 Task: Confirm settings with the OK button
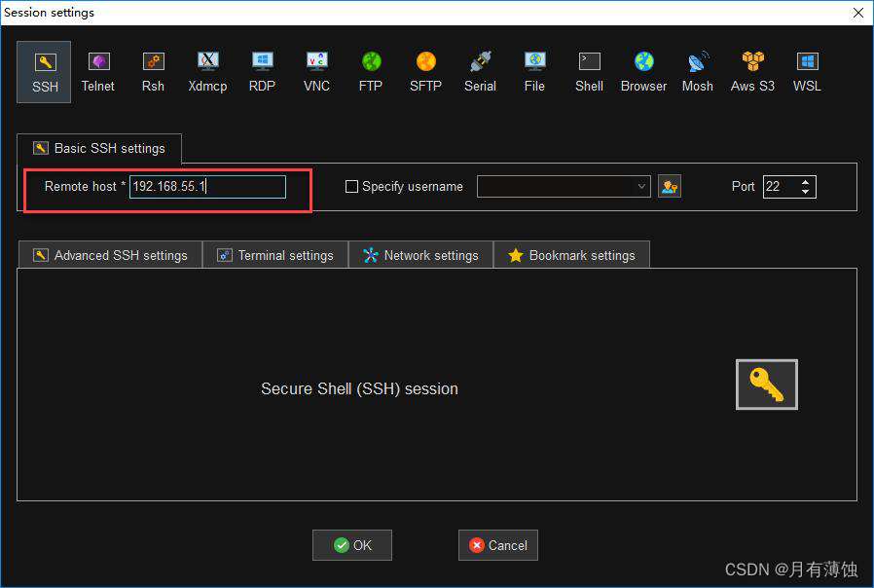point(351,545)
